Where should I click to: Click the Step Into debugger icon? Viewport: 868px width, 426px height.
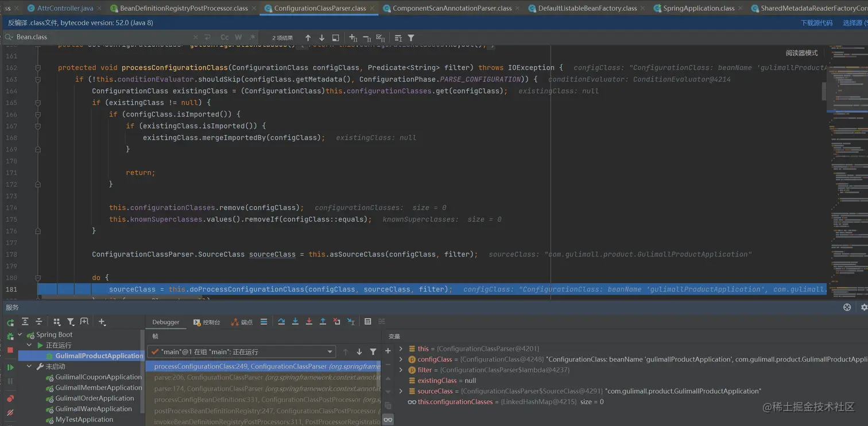(295, 322)
